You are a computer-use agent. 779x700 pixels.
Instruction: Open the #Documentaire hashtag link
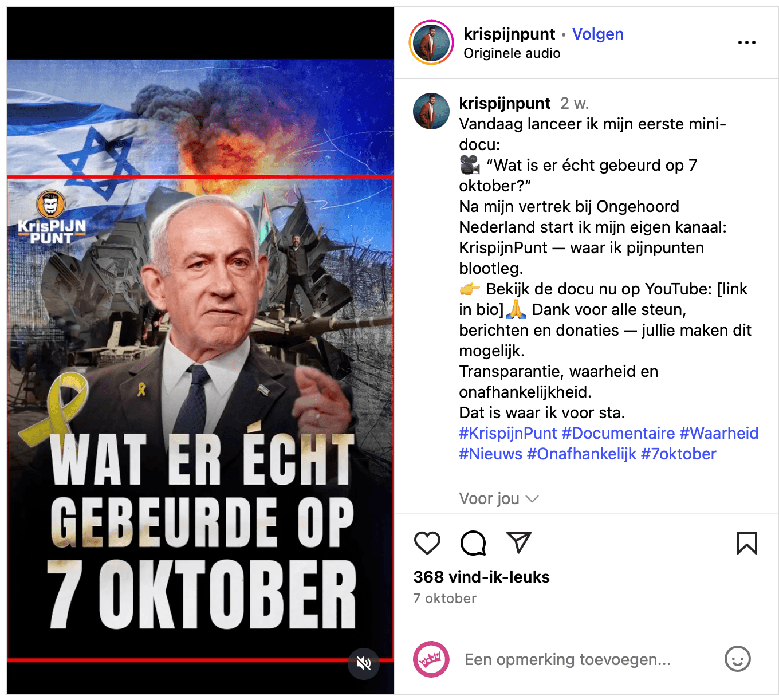click(619, 433)
